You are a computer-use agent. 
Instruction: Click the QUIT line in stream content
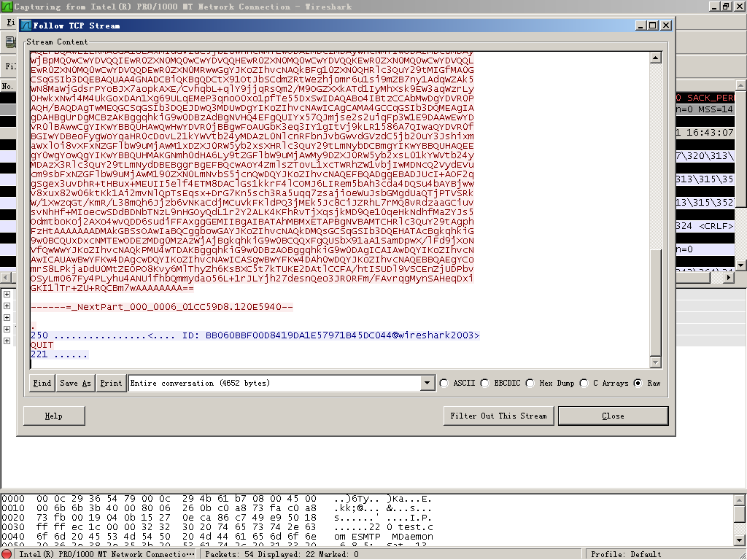[x=42, y=345]
